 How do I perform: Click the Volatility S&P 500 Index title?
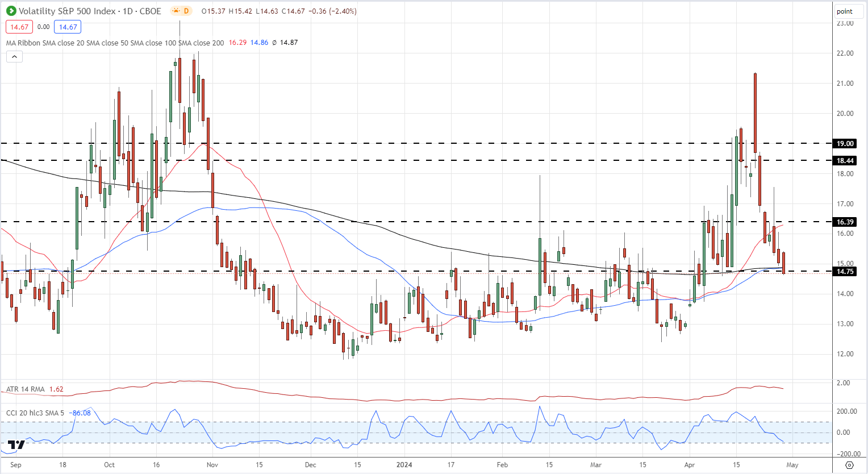pyautogui.click(x=68, y=11)
